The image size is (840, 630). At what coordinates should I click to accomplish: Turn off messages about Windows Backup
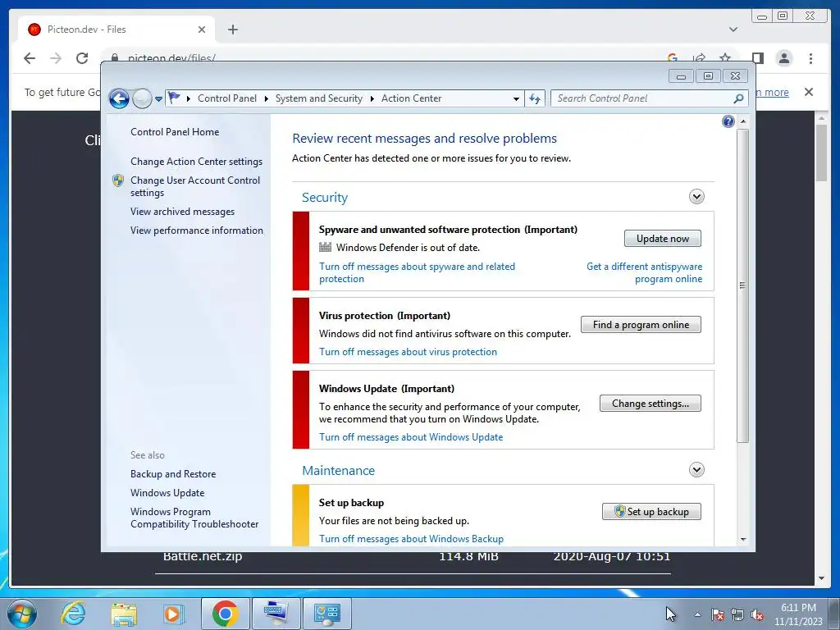[411, 539]
